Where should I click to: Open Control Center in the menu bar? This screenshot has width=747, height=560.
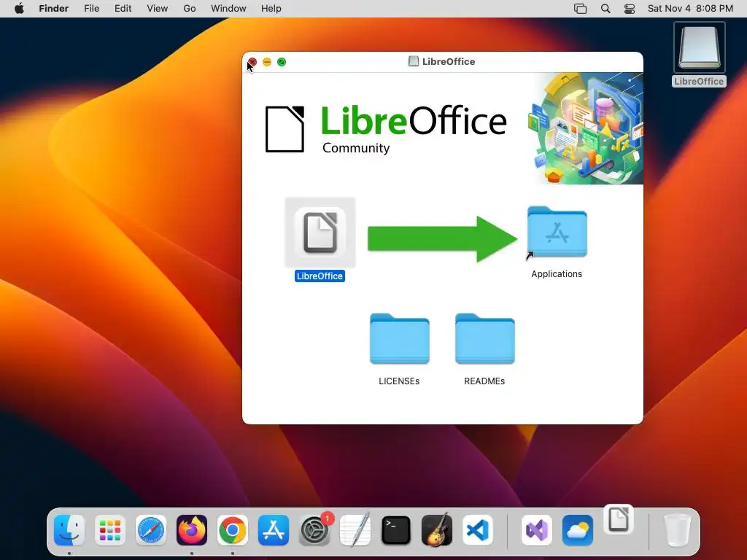point(630,9)
